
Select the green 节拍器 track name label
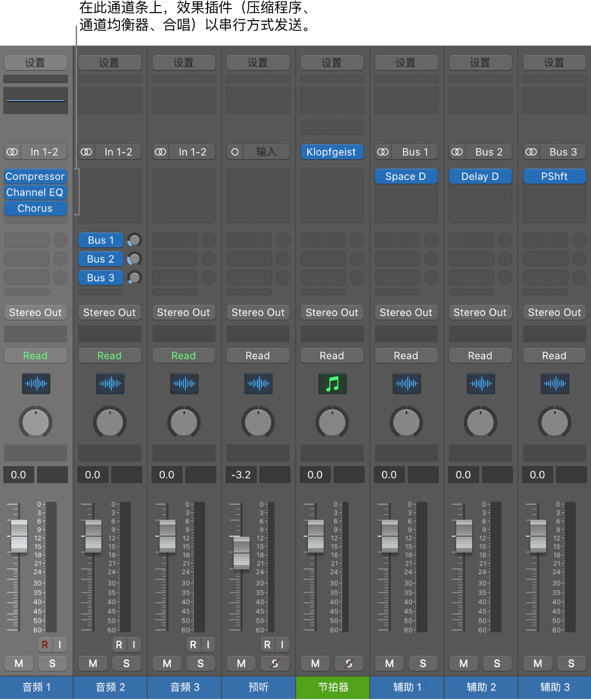pyautogui.click(x=333, y=687)
